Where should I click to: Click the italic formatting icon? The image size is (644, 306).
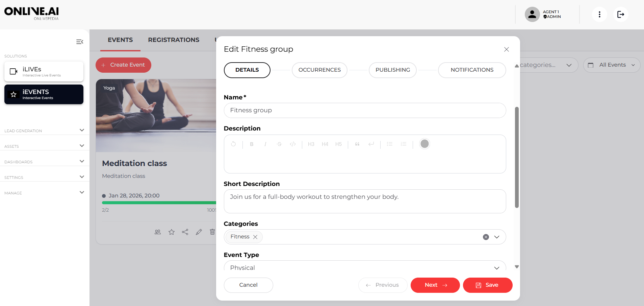265,144
